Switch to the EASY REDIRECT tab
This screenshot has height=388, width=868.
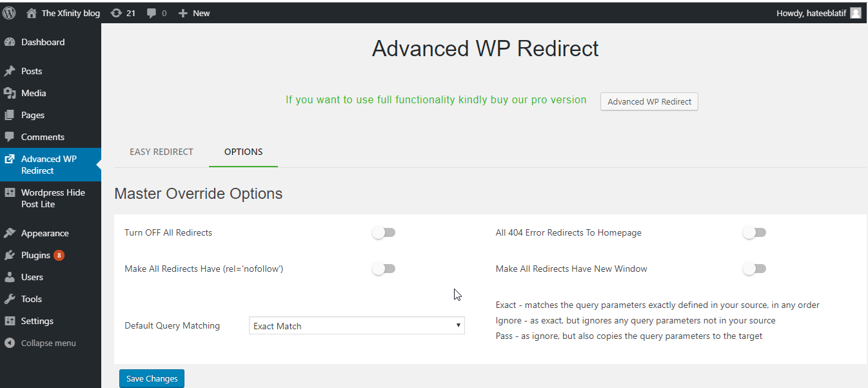pos(161,152)
